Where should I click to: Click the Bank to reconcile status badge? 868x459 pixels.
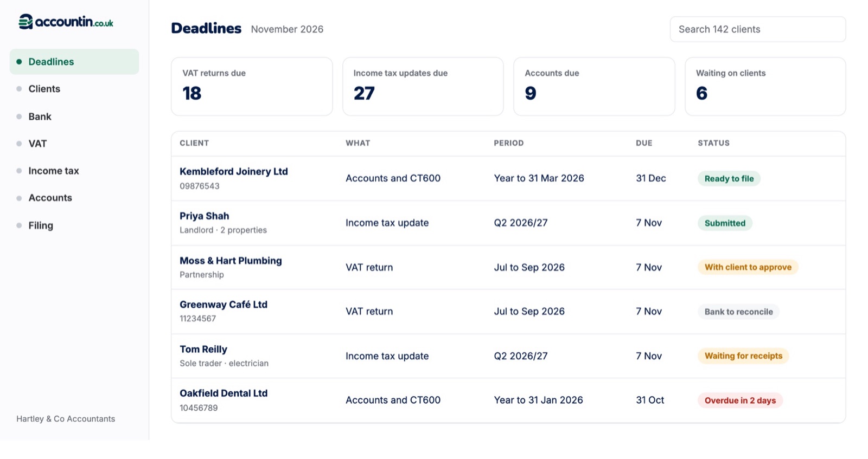click(738, 312)
